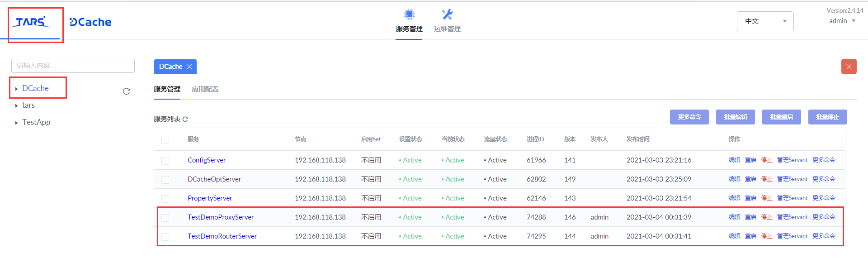Click the Version:2.4.14 label
The width and height of the screenshot is (868, 263).
[845, 10]
